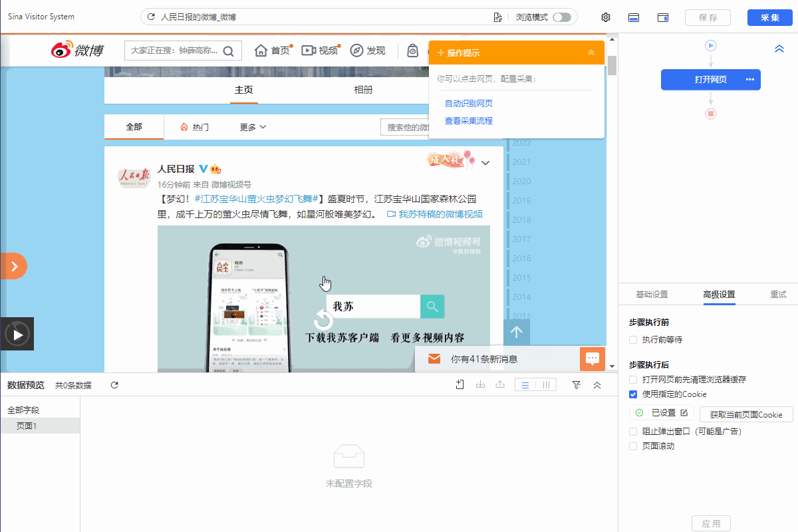Image resolution: width=798 pixels, height=532 pixels.
Task: Click the back-to-top arrow button
Action: (x=517, y=332)
